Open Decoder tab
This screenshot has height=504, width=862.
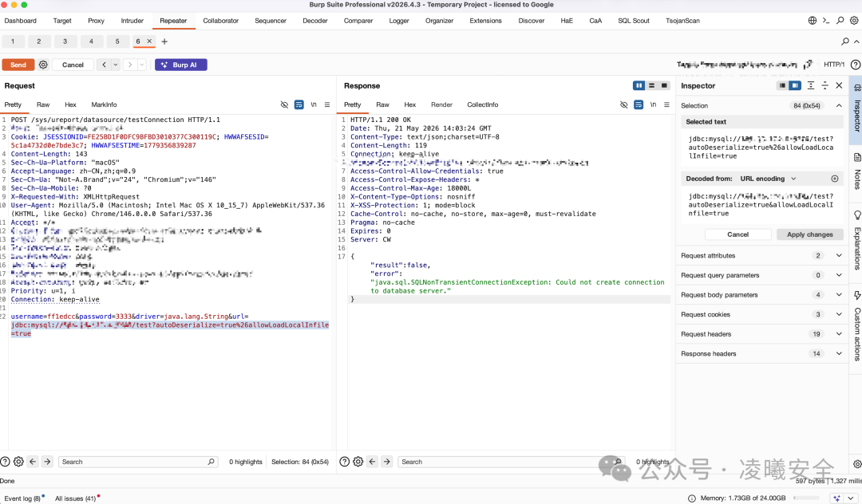point(315,21)
